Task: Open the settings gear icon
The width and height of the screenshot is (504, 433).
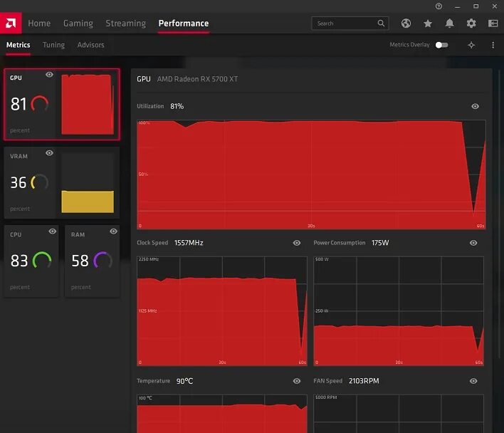Action: click(471, 23)
